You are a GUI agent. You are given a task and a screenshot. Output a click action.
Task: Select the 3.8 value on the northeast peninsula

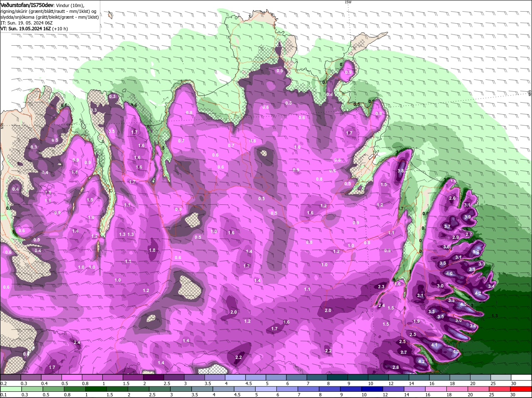401,171
